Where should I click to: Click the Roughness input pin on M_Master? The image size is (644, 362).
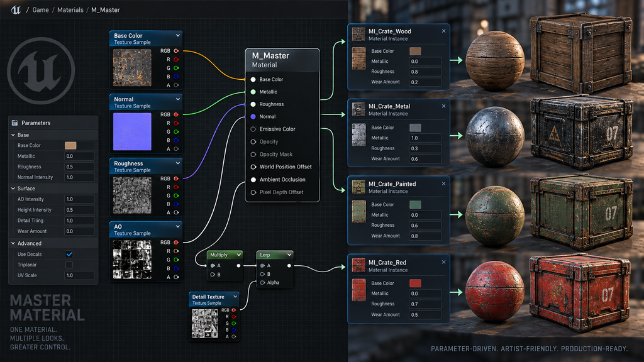pyautogui.click(x=253, y=104)
